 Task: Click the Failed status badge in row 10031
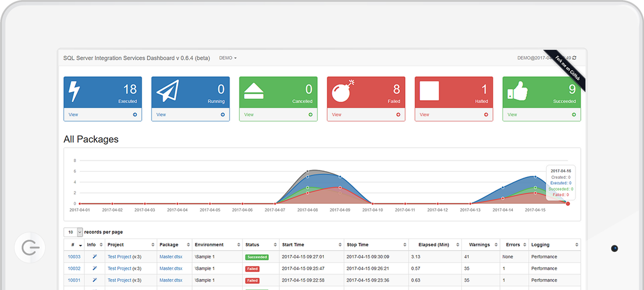[x=252, y=281]
